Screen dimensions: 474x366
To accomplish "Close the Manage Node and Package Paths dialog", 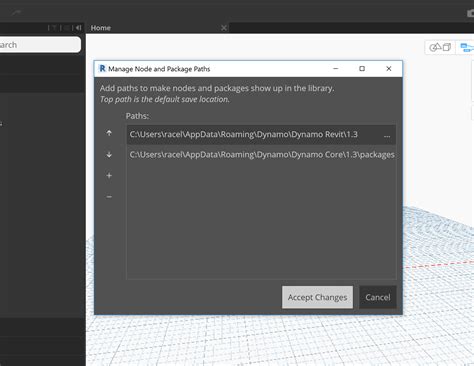I will click(389, 69).
